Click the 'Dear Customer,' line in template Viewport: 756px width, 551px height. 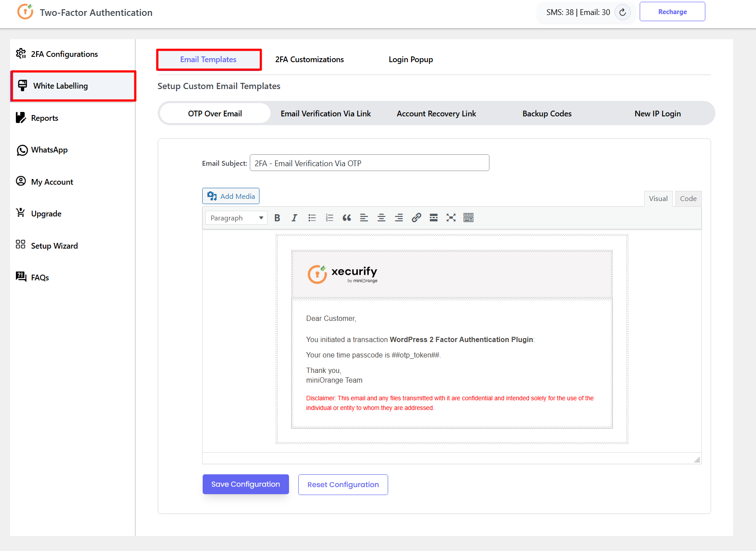coord(331,318)
